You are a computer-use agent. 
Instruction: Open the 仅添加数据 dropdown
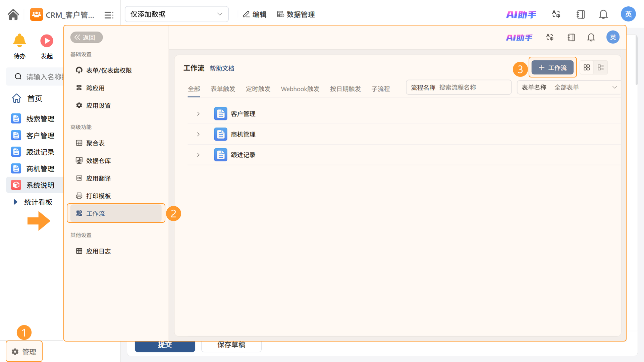tap(176, 14)
